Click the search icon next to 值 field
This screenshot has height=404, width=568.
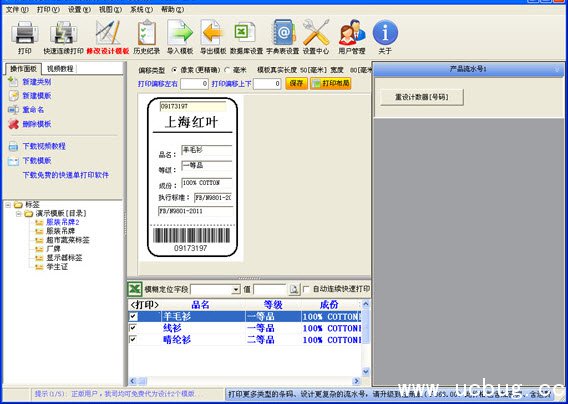pyautogui.click(x=294, y=289)
